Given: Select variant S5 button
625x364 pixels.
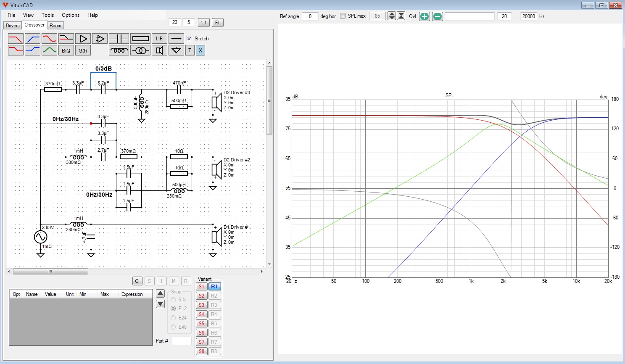Looking at the screenshot, I should pyautogui.click(x=202, y=324).
